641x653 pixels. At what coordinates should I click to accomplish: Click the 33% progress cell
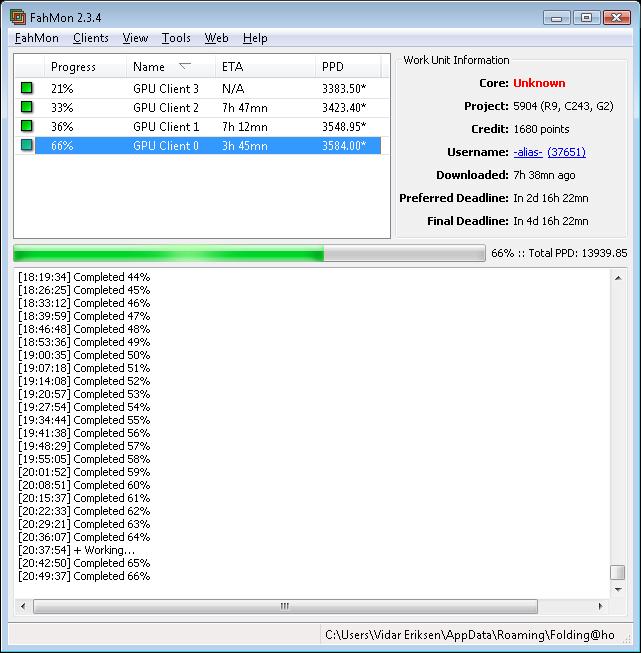coord(62,108)
